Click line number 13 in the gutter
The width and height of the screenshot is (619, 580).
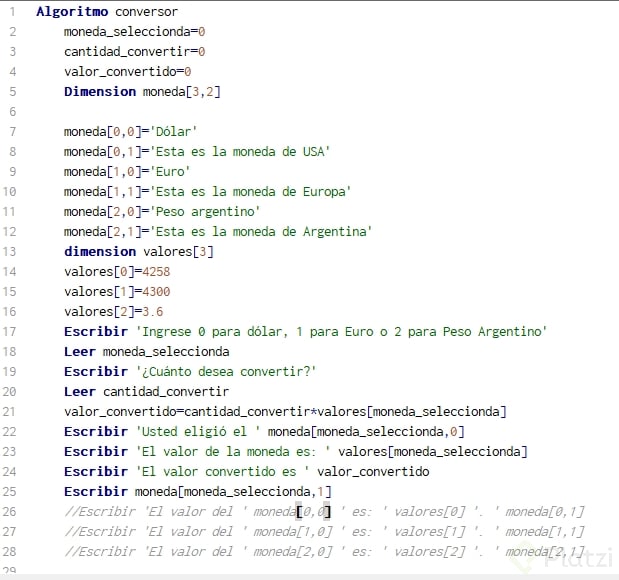tap(10, 251)
